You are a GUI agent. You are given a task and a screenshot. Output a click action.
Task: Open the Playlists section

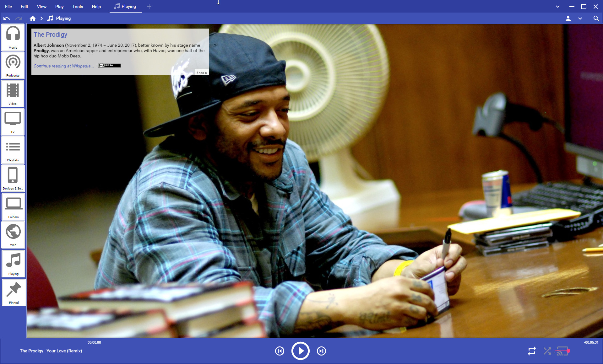click(x=13, y=150)
